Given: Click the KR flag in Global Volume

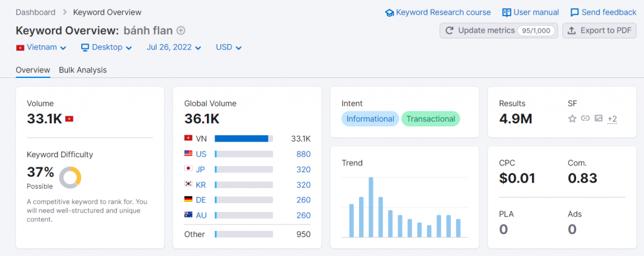Looking at the screenshot, I should click(188, 184).
